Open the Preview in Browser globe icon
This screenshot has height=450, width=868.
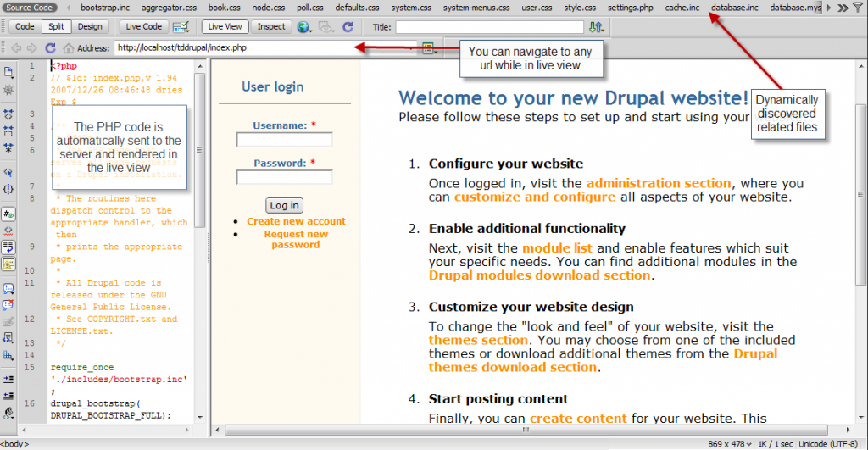tap(303, 27)
